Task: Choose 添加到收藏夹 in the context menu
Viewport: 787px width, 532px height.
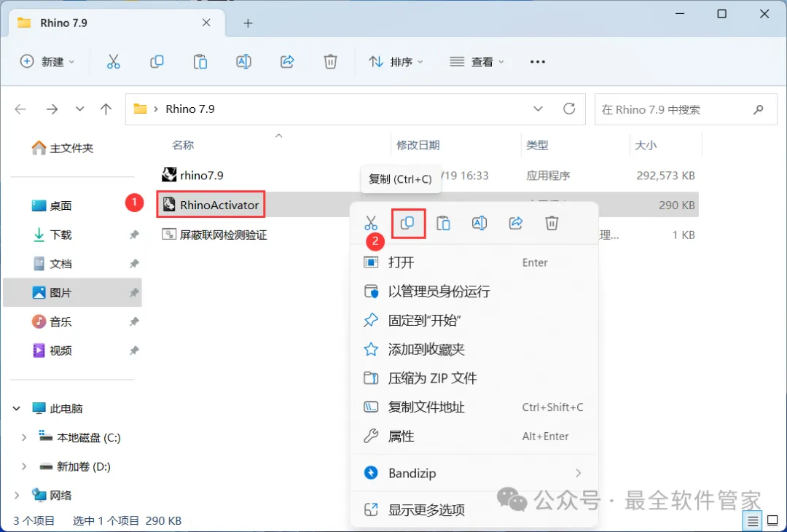Action: (474, 349)
